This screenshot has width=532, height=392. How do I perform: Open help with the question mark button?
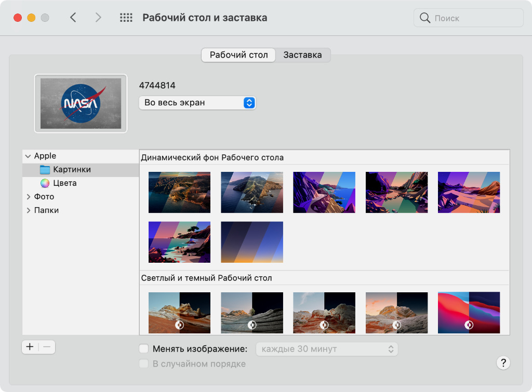coord(503,362)
